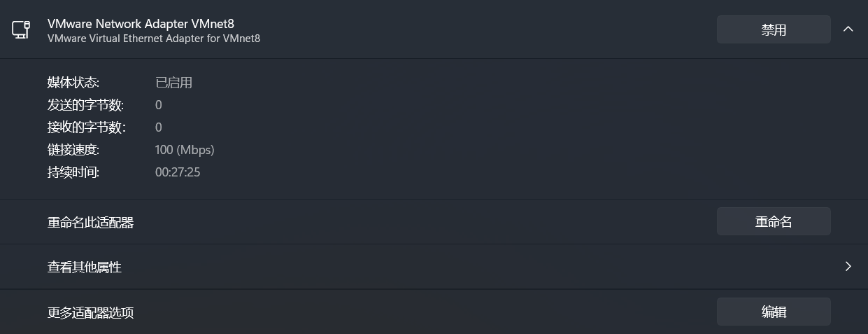Viewport: 868px width, 334px height.
Task: Open the right chevron for 查看其他属性
Action: click(848, 266)
